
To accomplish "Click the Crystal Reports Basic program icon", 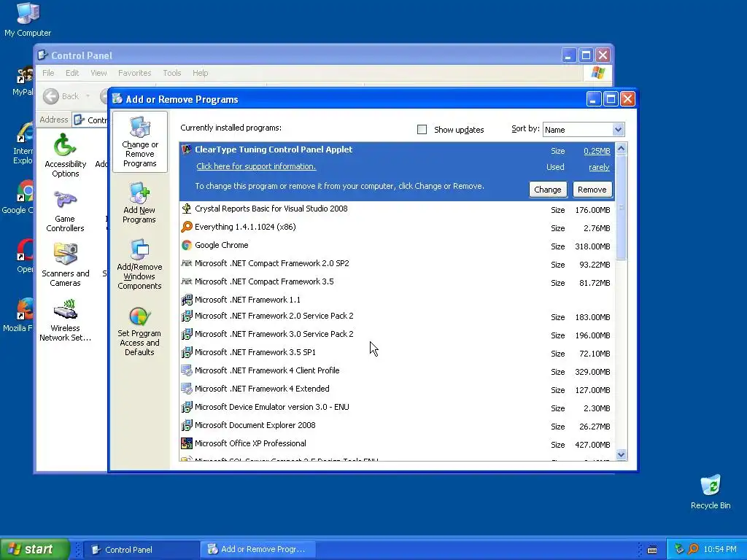I will (x=187, y=209).
